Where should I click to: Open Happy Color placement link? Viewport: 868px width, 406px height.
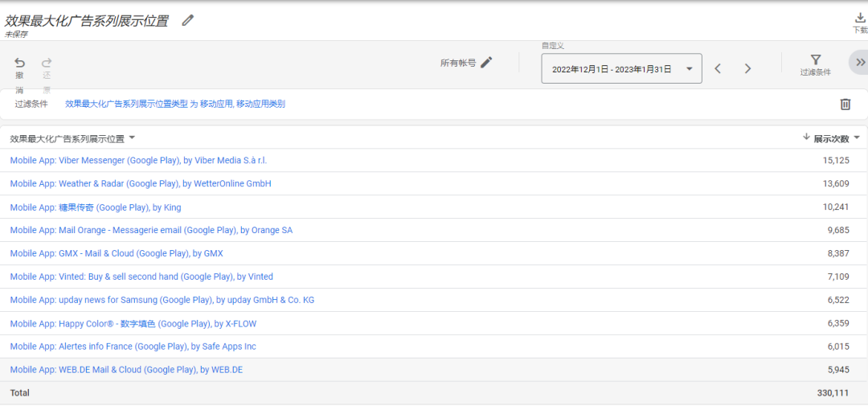pos(133,323)
